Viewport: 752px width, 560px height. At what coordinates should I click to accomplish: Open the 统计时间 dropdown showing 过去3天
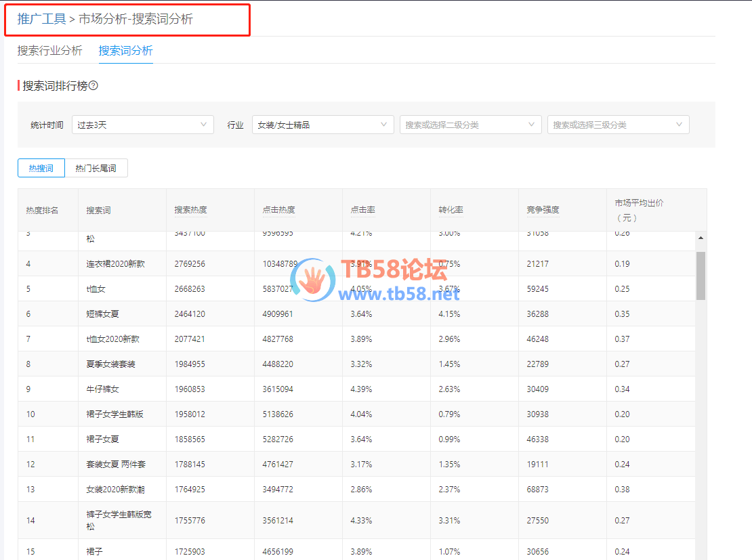[x=142, y=125]
